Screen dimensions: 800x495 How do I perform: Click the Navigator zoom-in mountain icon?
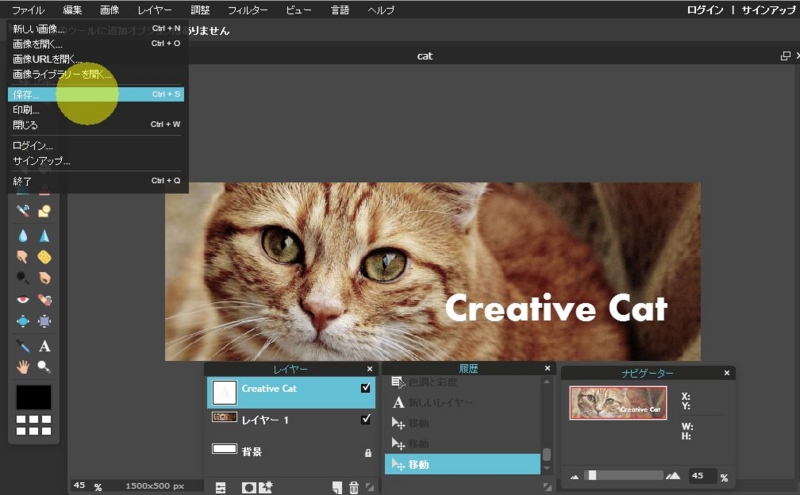coord(673,476)
